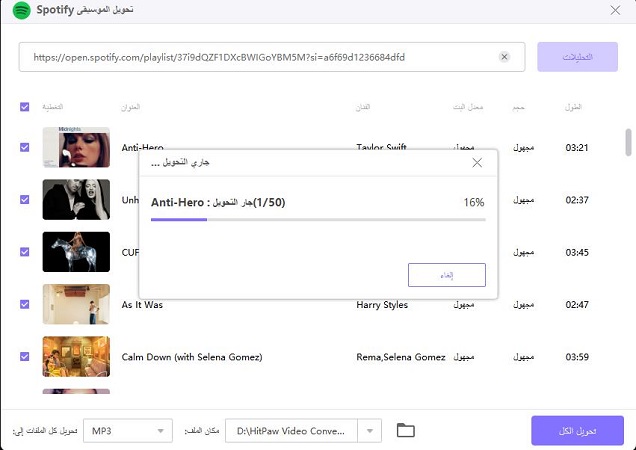636x450 pixels.
Task: Click the 03:45 duration value
Action: pyautogui.click(x=577, y=252)
